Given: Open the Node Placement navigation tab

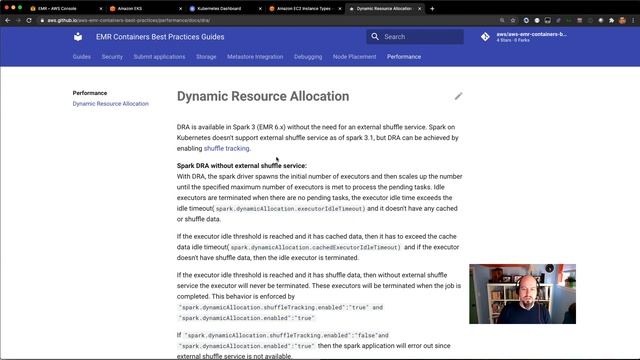Looking at the screenshot, I should pos(354,57).
